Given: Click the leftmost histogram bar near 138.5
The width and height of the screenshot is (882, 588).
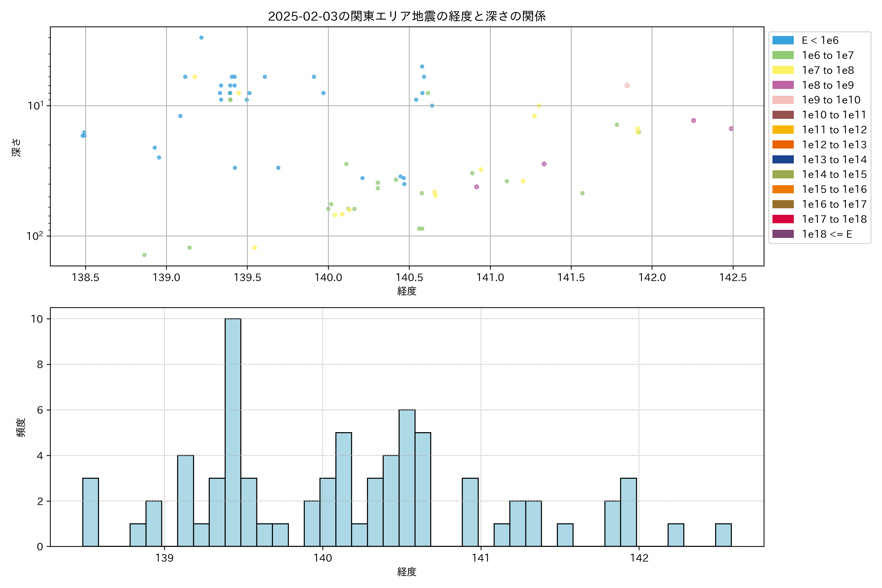Looking at the screenshot, I should [90, 512].
